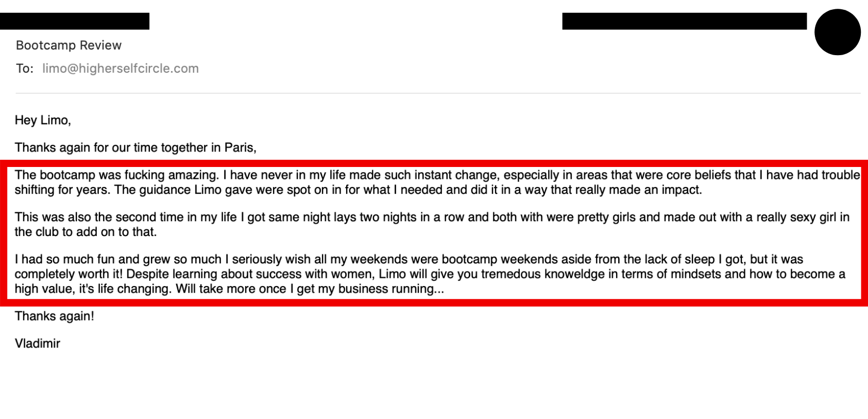Click the redacted sender name bar
The width and height of the screenshot is (868, 419).
point(75,21)
